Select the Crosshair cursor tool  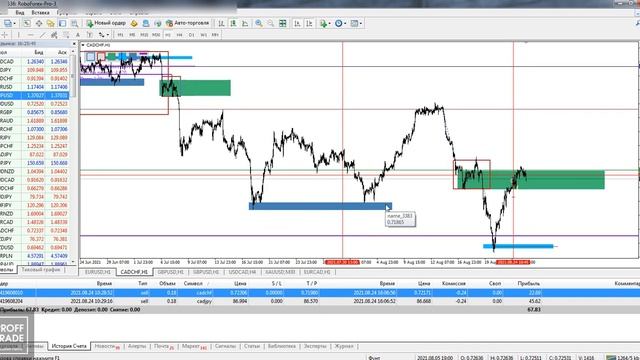4,35
